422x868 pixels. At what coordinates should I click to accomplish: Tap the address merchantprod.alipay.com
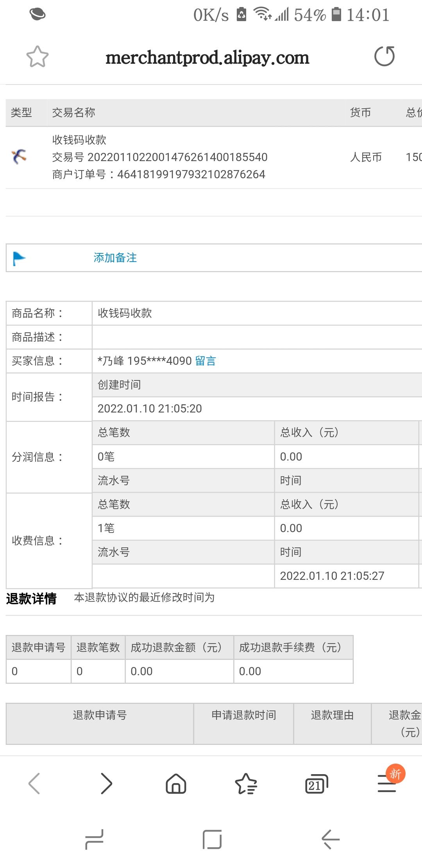click(207, 58)
